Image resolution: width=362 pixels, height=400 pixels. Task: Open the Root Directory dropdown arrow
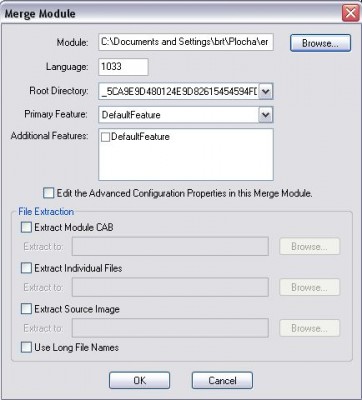pyautogui.click(x=266, y=91)
